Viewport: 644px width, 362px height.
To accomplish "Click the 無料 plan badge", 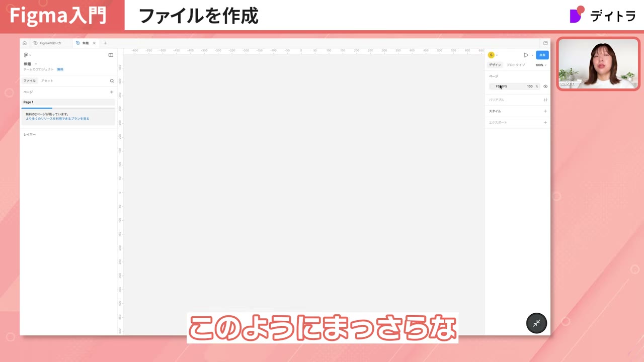I will point(60,69).
